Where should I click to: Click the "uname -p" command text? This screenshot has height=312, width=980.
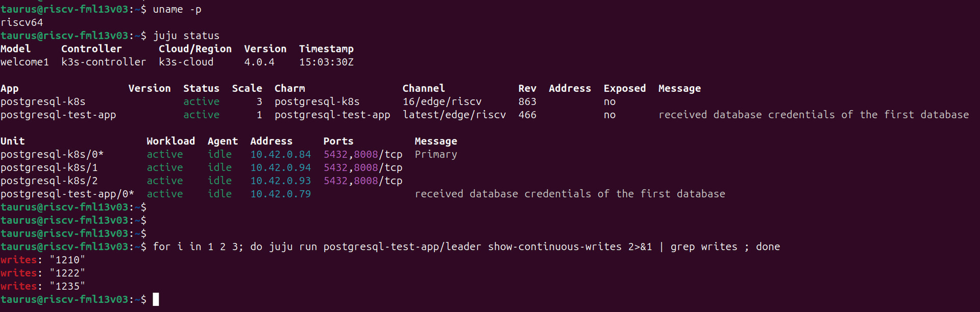[x=177, y=10]
